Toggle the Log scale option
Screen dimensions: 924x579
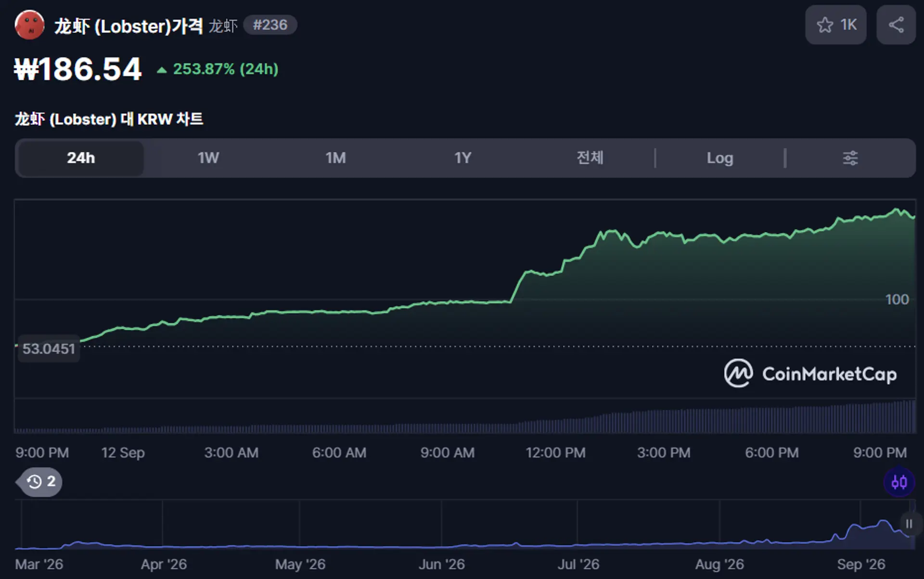point(719,158)
